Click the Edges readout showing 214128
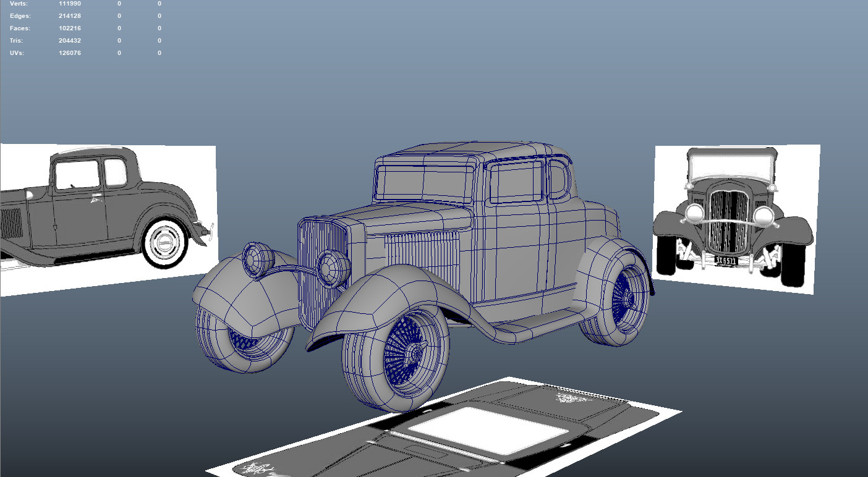 (69, 15)
